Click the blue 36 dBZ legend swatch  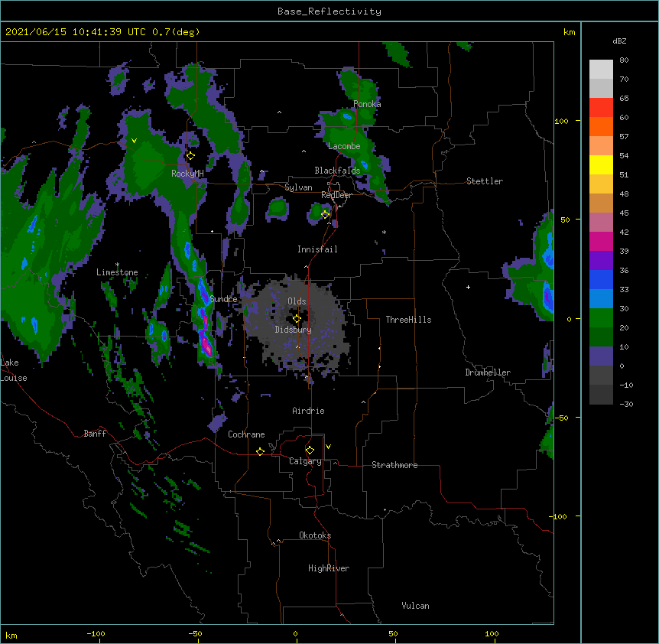[x=601, y=279]
